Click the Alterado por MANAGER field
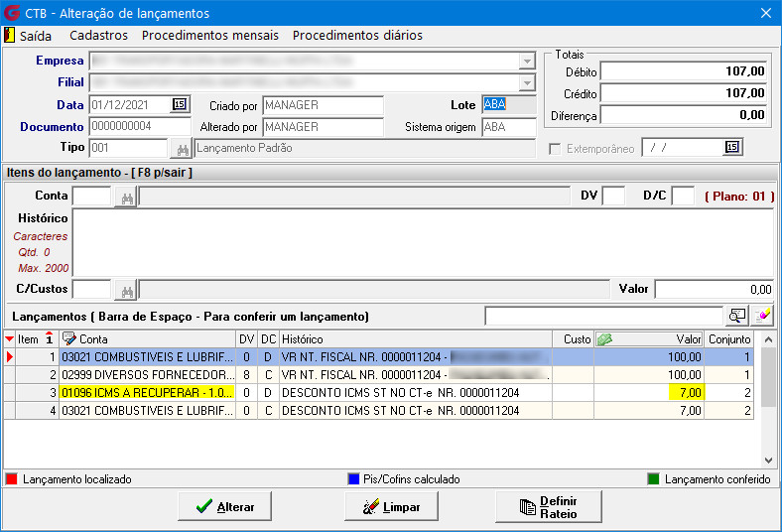 point(323,127)
